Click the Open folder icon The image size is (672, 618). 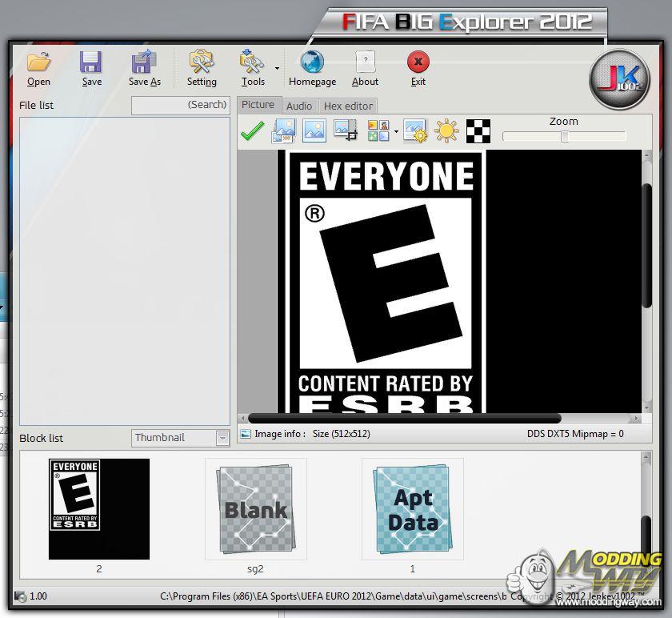(38, 62)
